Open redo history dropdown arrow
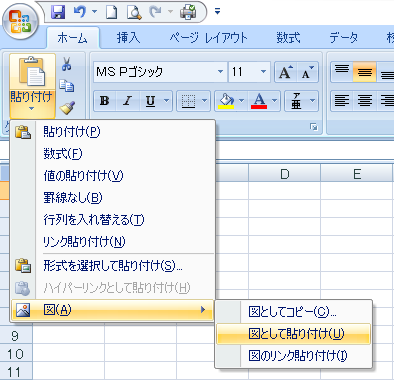The height and width of the screenshot is (380, 394). click(x=170, y=12)
